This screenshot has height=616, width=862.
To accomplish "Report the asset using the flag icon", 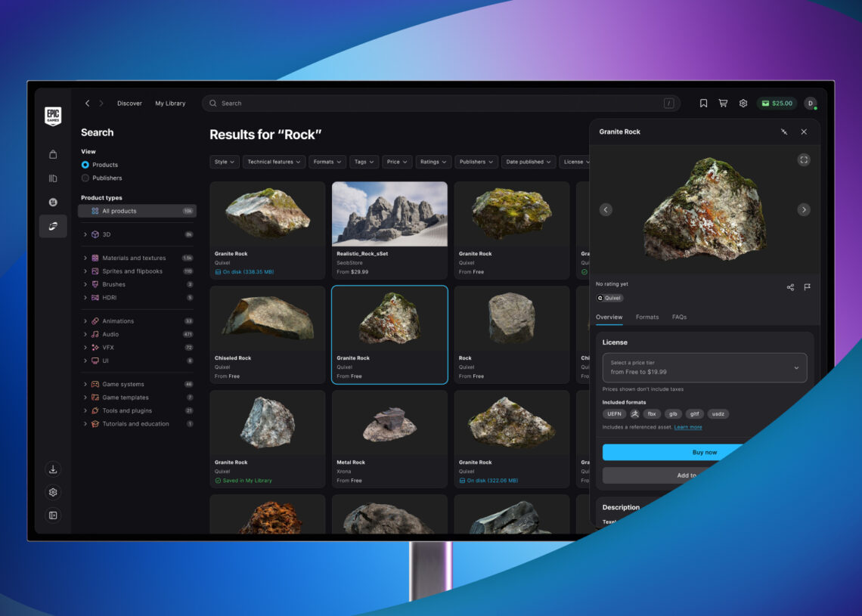I will click(x=808, y=287).
